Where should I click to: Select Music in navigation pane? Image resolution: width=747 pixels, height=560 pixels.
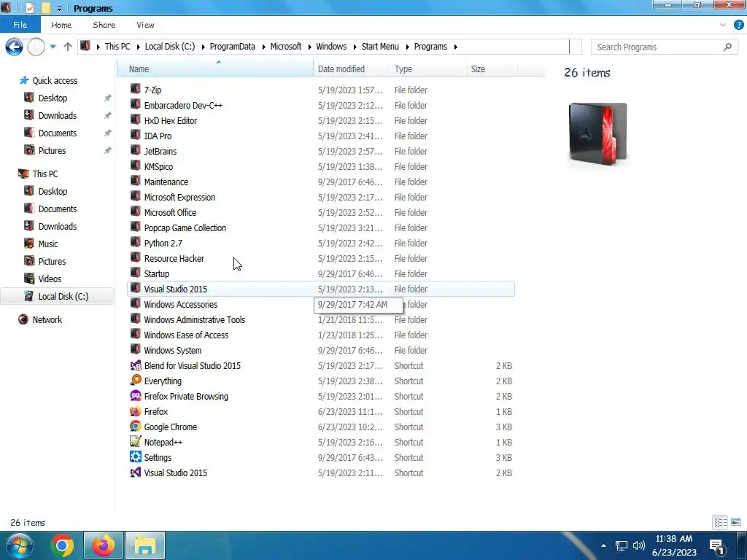pos(48,244)
